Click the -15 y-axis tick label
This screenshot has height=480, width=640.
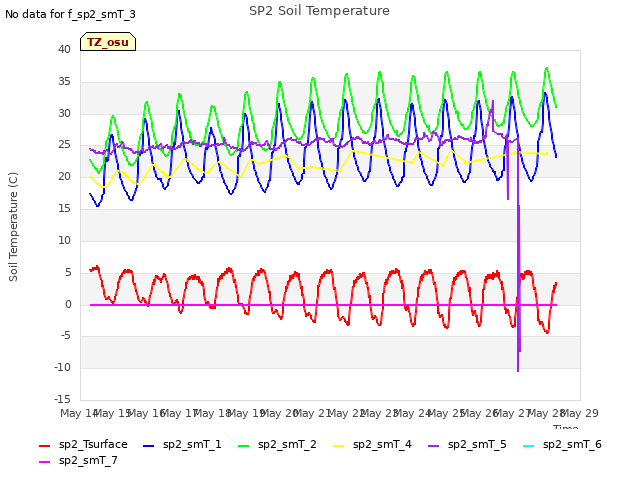(62, 399)
